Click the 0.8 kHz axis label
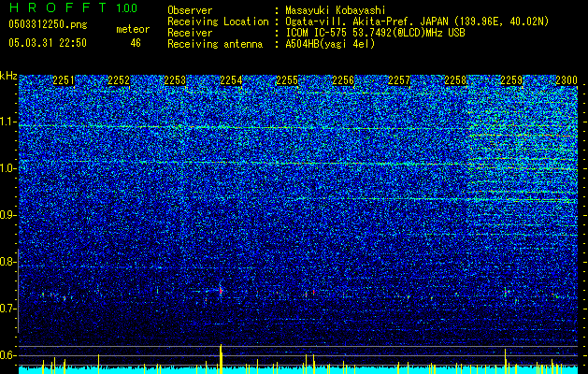The image size is (588, 374). (x=7, y=262)
